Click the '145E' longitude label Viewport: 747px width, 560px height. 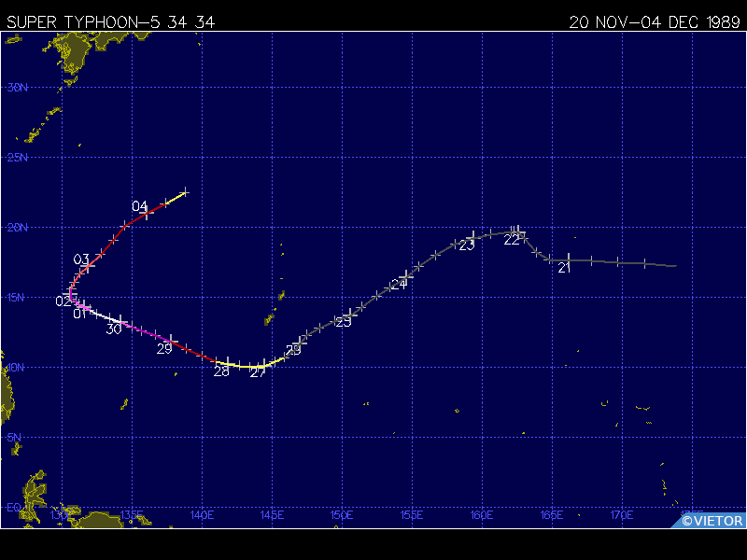coord(272,515)
